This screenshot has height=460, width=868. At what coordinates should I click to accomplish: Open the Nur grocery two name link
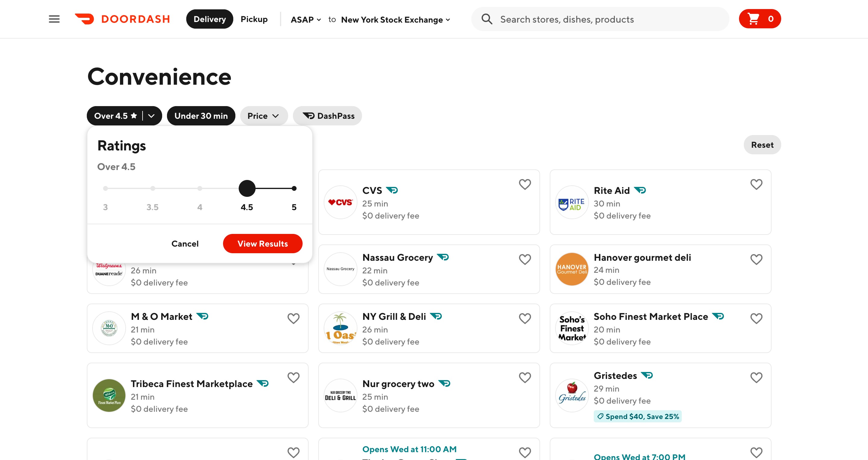point(398,384)
